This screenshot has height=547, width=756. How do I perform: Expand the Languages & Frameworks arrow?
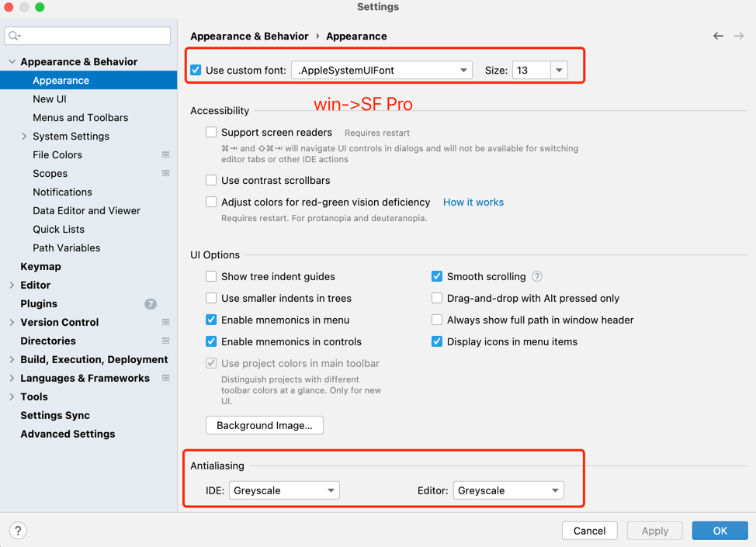coord(12,378)
